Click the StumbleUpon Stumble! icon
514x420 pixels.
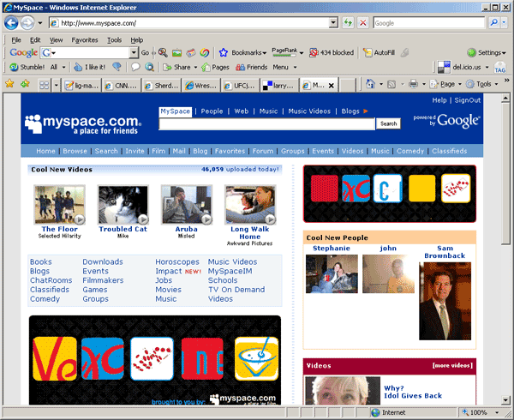click(x=14, y=67)
